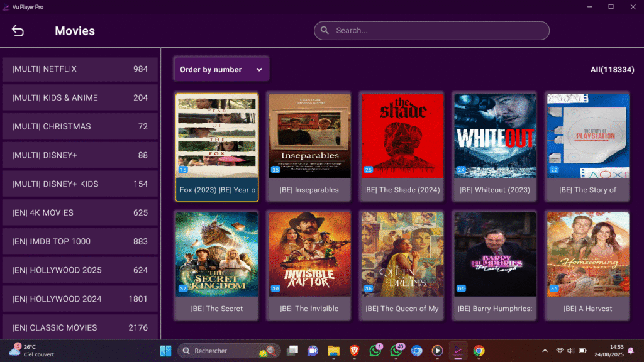Image resolution: width=644 pixels, height=362 pixels.
Task: Open The Queen of My Dreams poster
Action: point(402,255)
